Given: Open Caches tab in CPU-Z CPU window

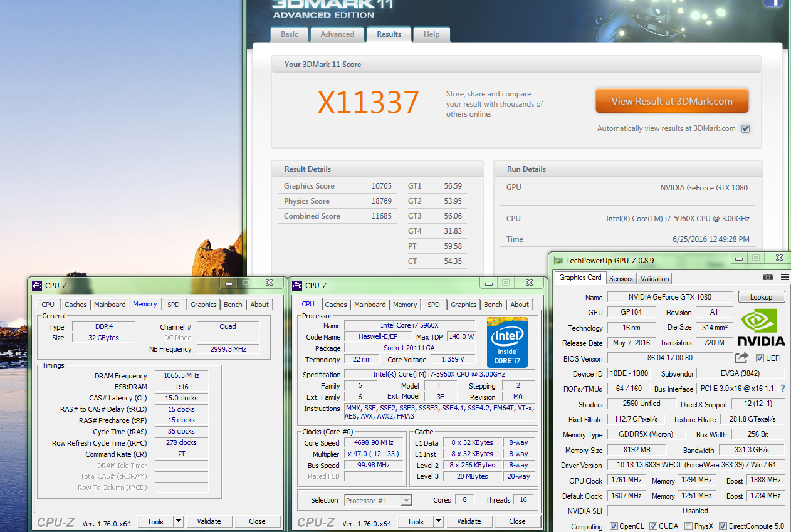Looking at the screenshot, I should tap(336, 305).
